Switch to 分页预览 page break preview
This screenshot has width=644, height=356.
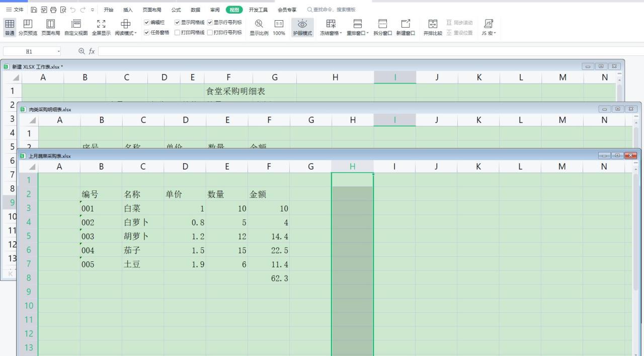28,27
